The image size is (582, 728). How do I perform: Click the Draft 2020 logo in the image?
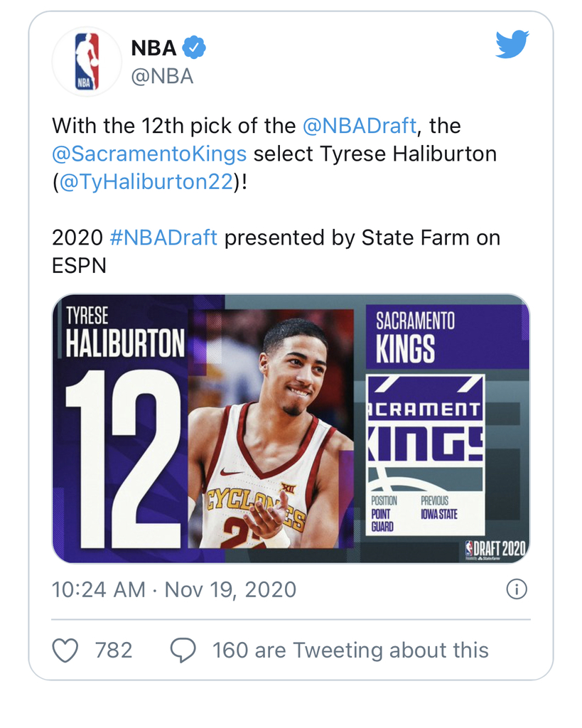(x=496, y=550)
